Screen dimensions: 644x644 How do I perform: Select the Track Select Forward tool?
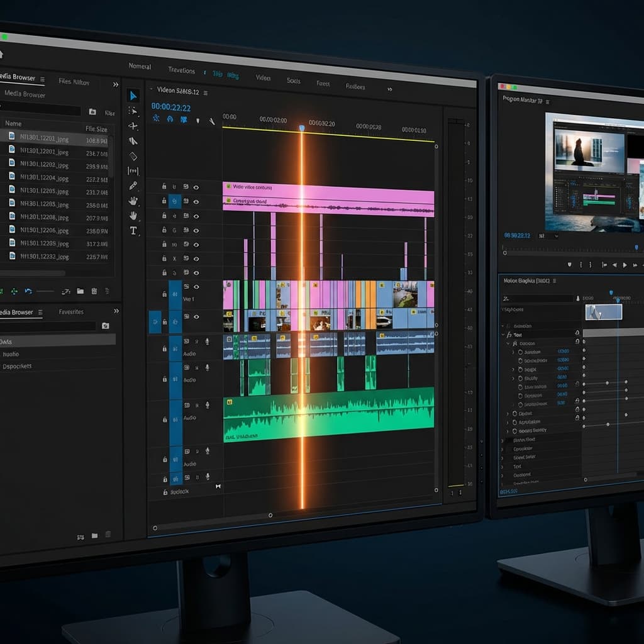pos(133,111)
